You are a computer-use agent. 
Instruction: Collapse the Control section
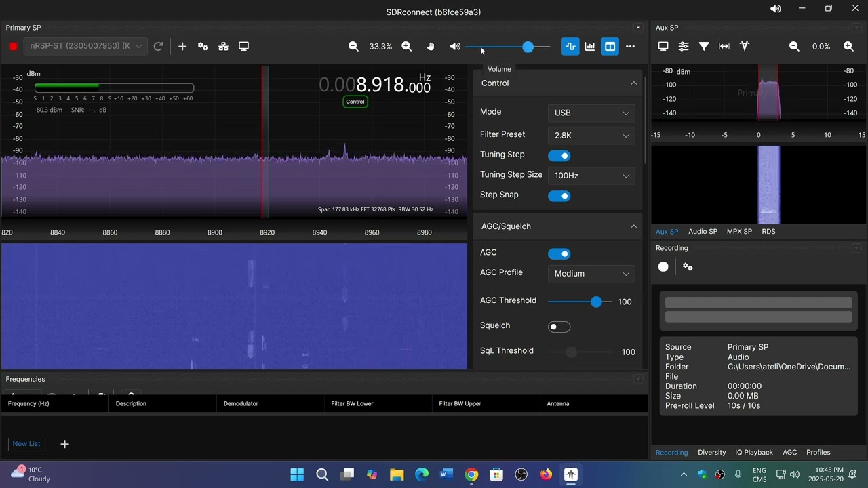634,83
